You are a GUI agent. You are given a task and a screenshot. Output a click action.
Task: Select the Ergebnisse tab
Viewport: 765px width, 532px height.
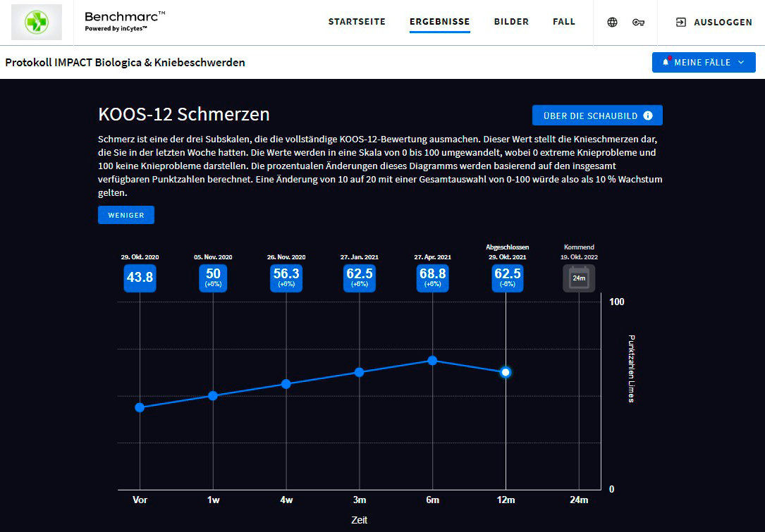[439, 22]
